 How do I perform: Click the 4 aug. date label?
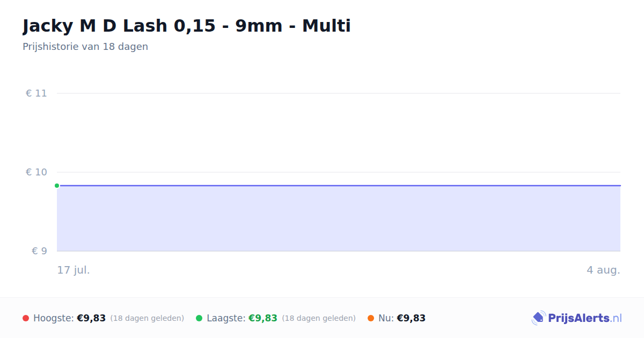pyautogui.click(x=603, y=270)
